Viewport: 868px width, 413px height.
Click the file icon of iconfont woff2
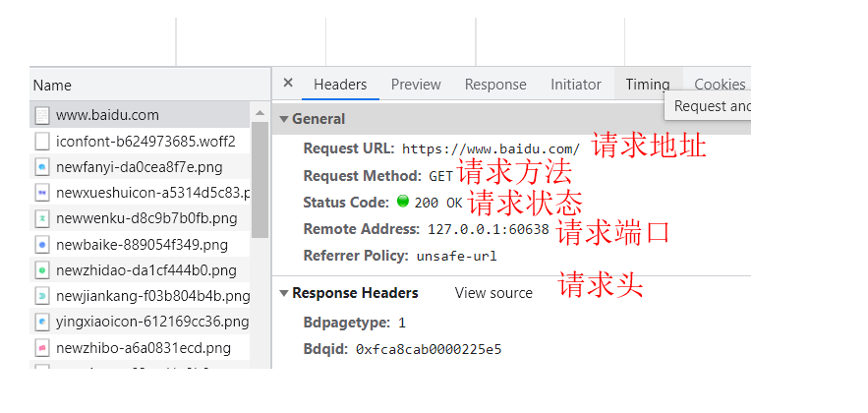coord(42,142)
